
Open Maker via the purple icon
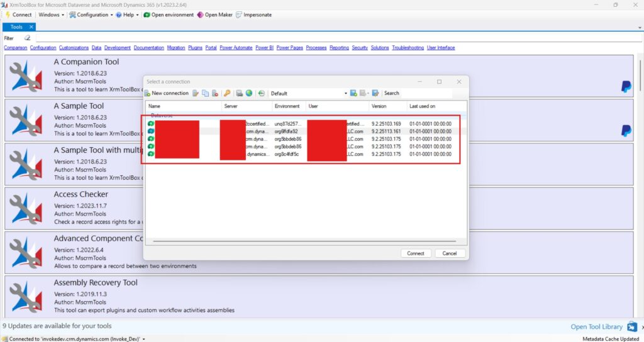(215, 14)
